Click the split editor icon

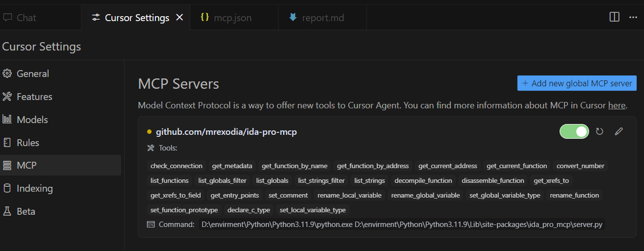coord(614,17)
